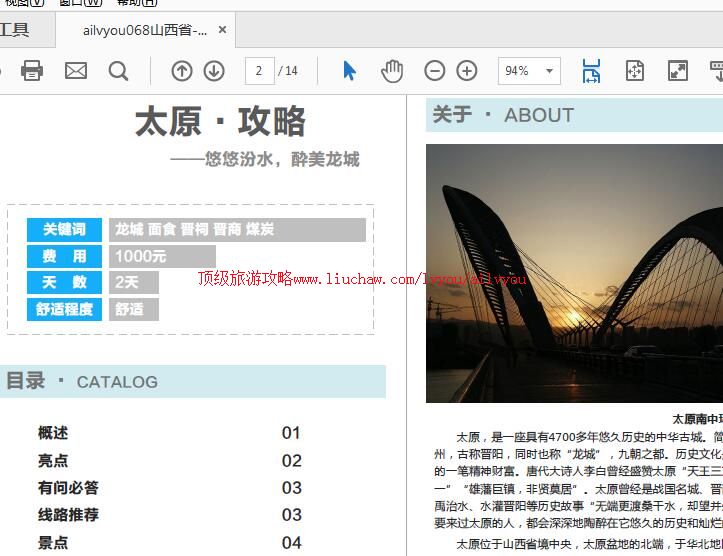Image resolution: width=723 pixels, height=556 pixels.
Task: Enable fit-to-width scrolling mode
Action: coord(591,71)
